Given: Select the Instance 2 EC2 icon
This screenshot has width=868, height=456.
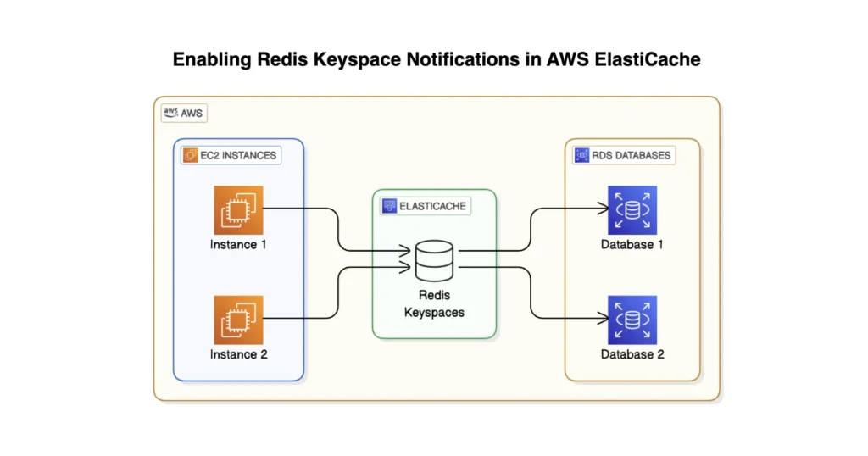Looking at the screenshot, I should pyautogui.click(x=238, y=320).
